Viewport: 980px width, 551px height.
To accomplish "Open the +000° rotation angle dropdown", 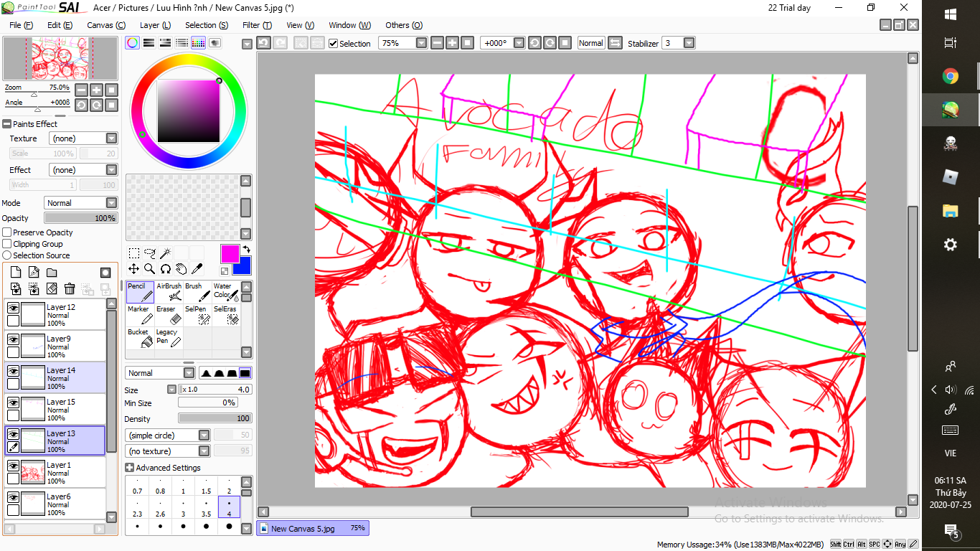I will coord(520,43).
